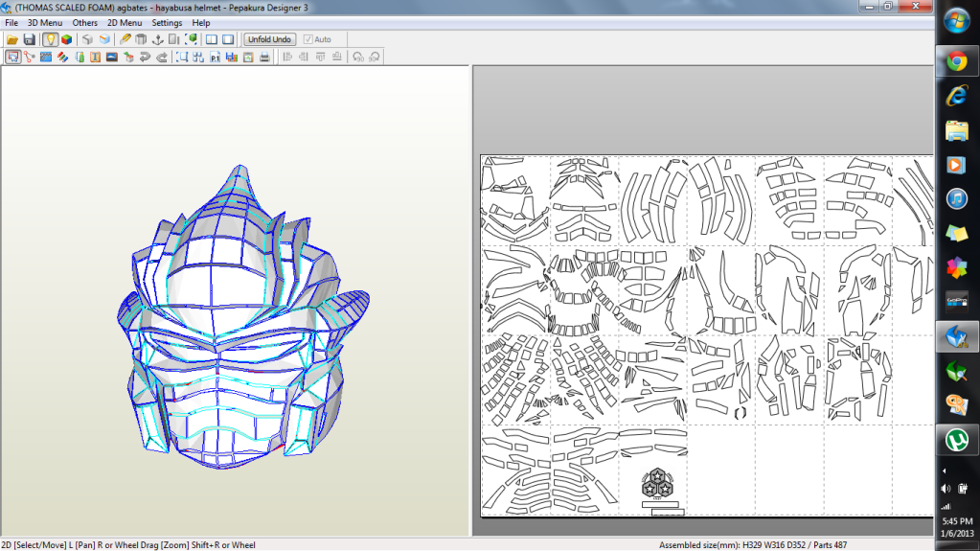Click the align left icon in toolbar

(286, 57)
